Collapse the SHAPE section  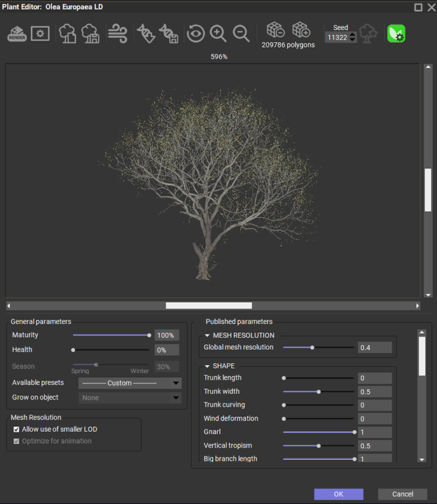point(207,366)
